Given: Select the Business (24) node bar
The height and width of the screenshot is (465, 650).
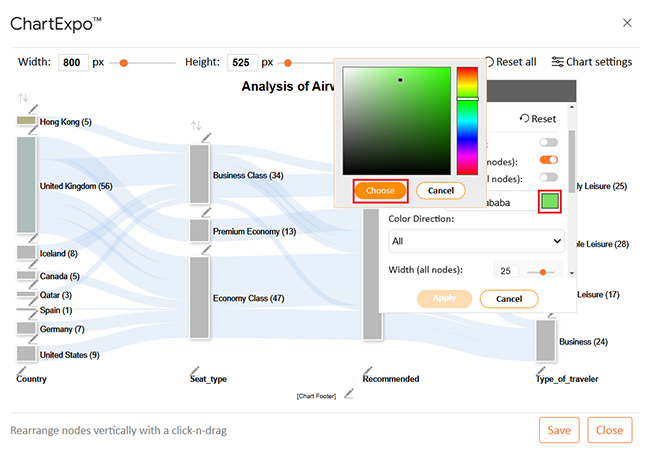Looking at the screenshot, I should (x=546, y=341).
